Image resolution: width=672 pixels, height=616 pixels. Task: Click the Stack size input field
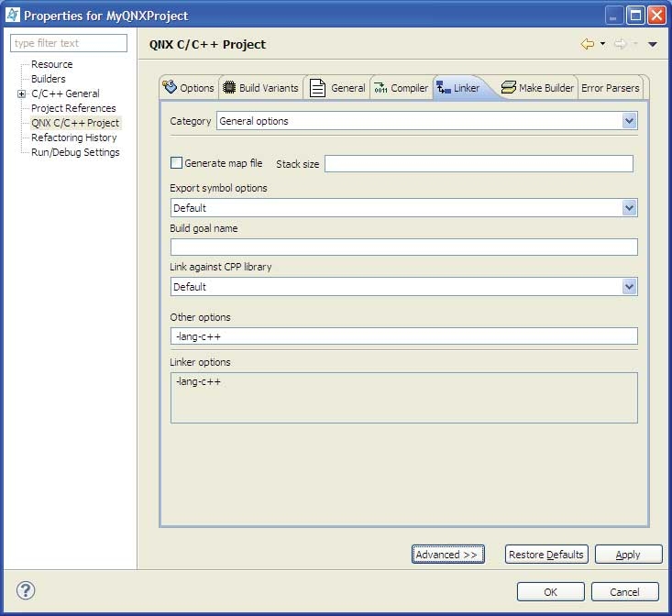point(479,163)
